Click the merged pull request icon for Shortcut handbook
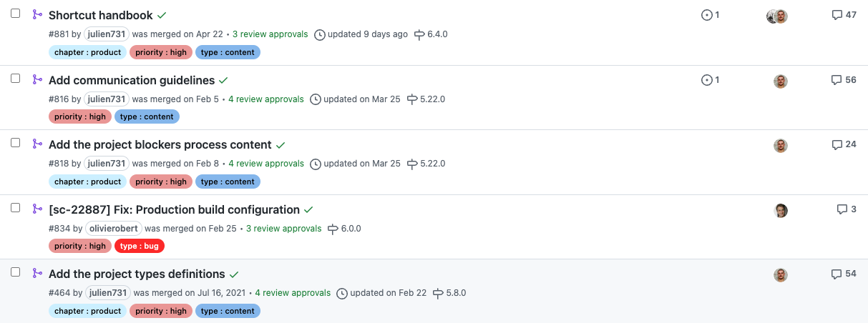Viewport: 868px width, 323px height. [x=37, y=14]
